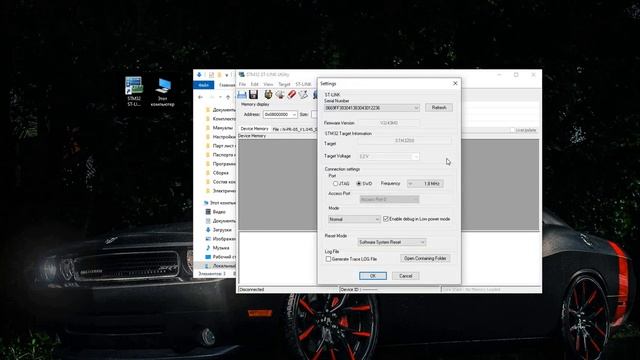Open the Edit menu in ST-LINK Utility
The image size is (640, 360).
tap(255, 84)
